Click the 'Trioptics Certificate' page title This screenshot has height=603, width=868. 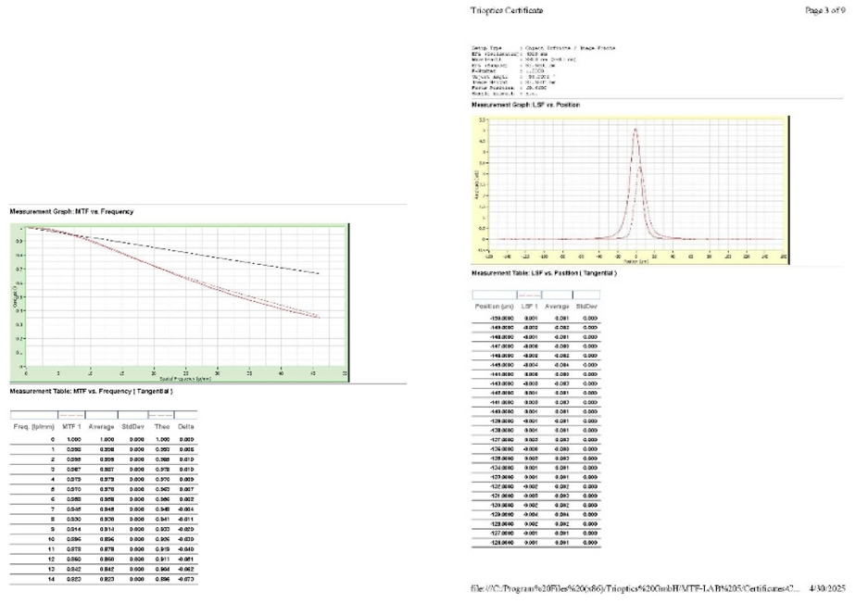507,10
